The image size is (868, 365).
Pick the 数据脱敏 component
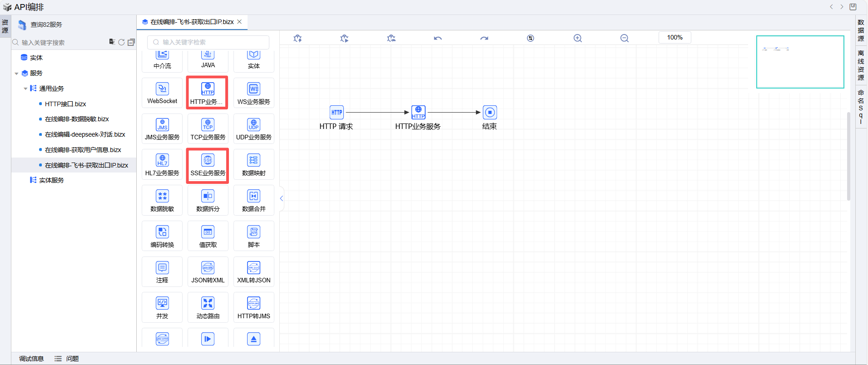(162, 201)
